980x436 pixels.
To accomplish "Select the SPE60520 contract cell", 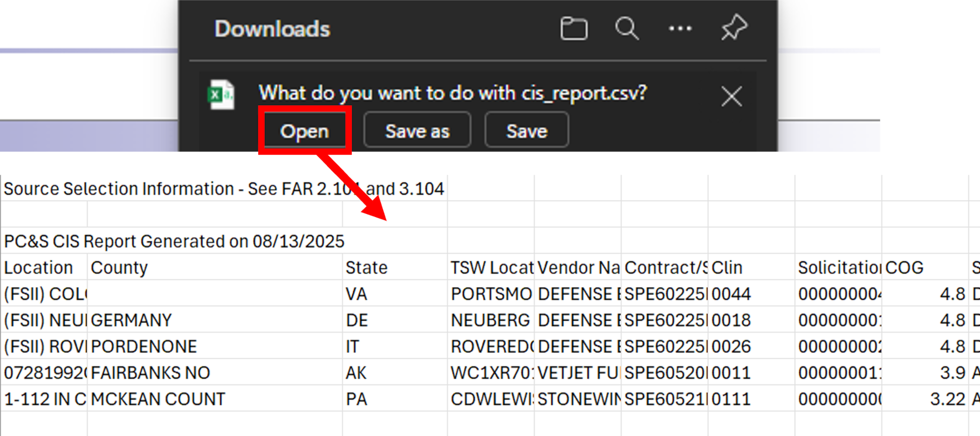I will 665,372.
